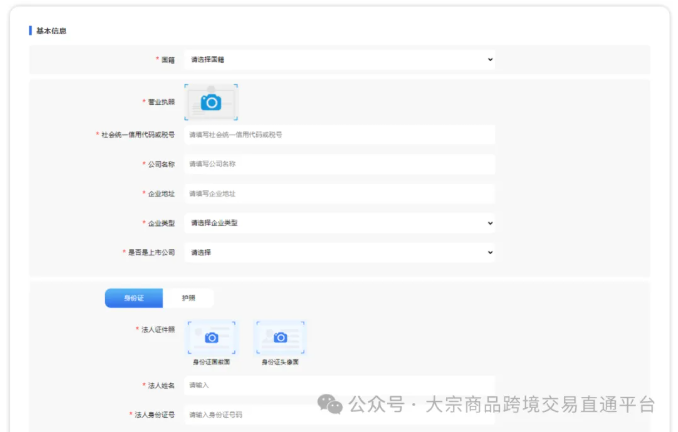Screen dimensions: 678x432
Task: Click the 营业执照 field label
Action: (161, 102)
